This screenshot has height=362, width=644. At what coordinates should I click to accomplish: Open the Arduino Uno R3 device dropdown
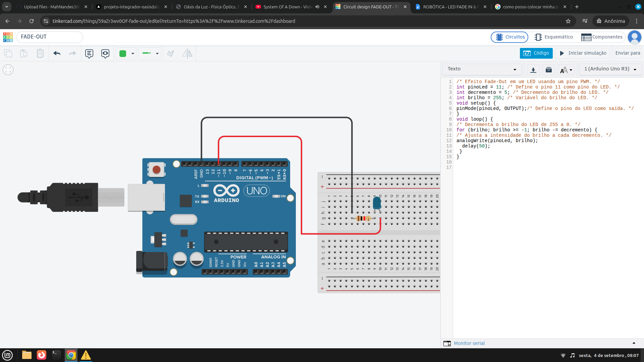click(x=610, y=69)
